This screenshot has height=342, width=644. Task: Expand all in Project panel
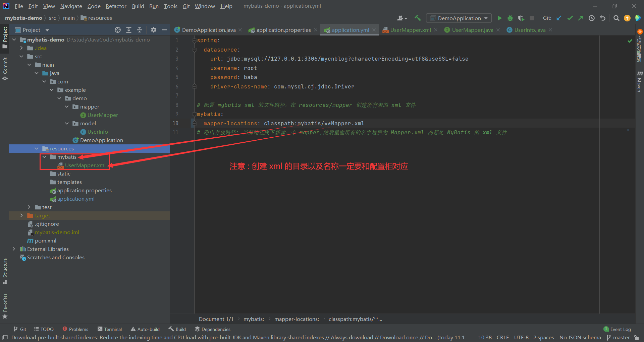[x=128, y=30]
